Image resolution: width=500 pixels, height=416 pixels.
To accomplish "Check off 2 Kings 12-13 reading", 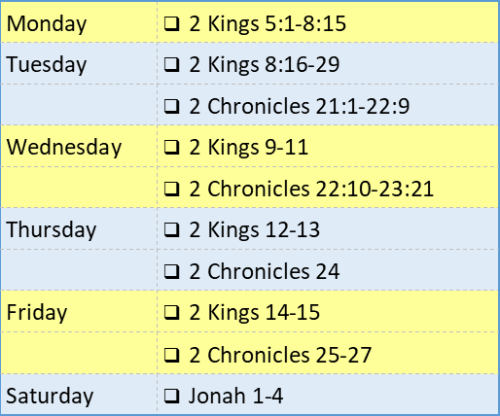I will (172, 230).
